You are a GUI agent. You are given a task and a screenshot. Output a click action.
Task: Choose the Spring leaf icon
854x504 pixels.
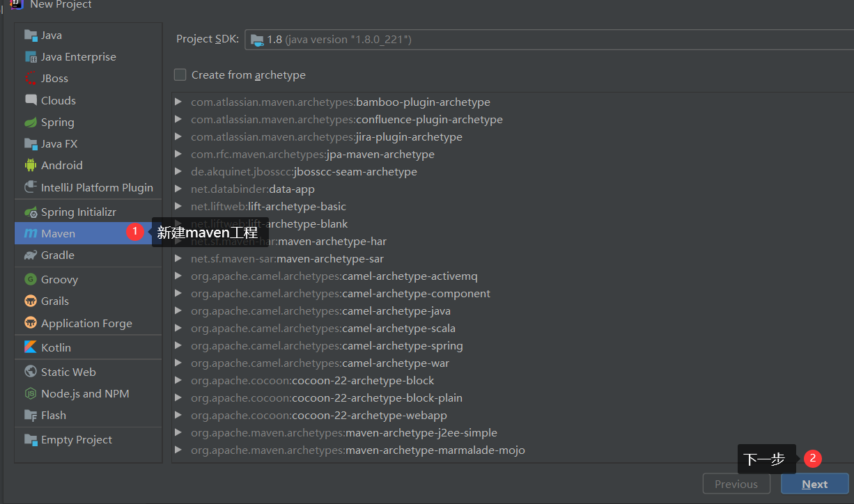[x=31, y=122]
